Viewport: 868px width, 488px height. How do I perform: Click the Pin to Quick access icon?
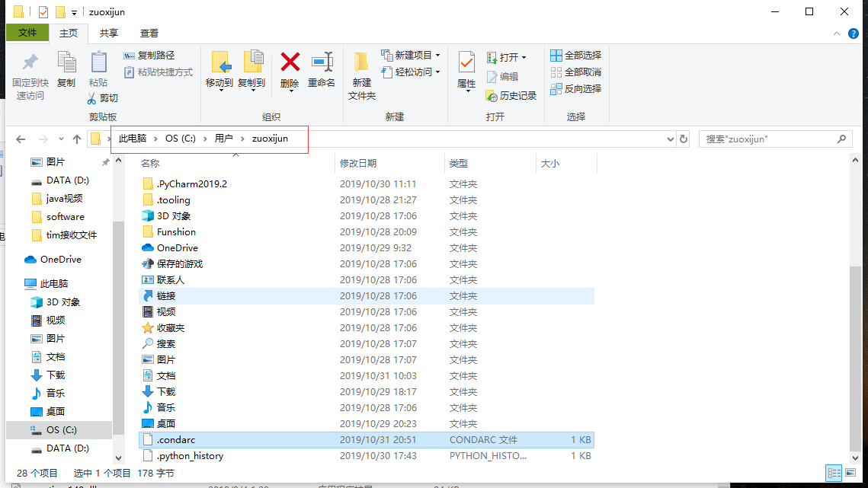[30, 63]
